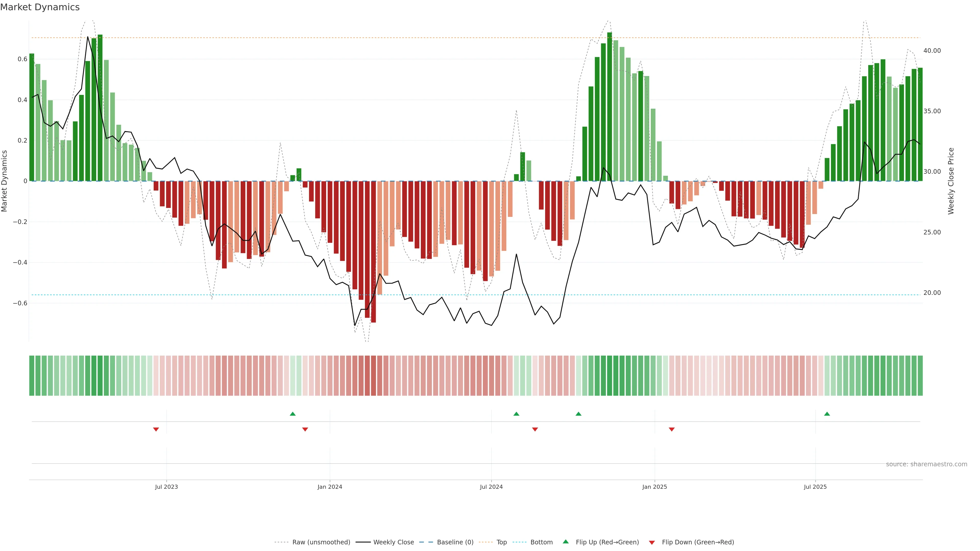Toggle the Weekly Close legend entry

pyautogui.click(x=393, y=542)
